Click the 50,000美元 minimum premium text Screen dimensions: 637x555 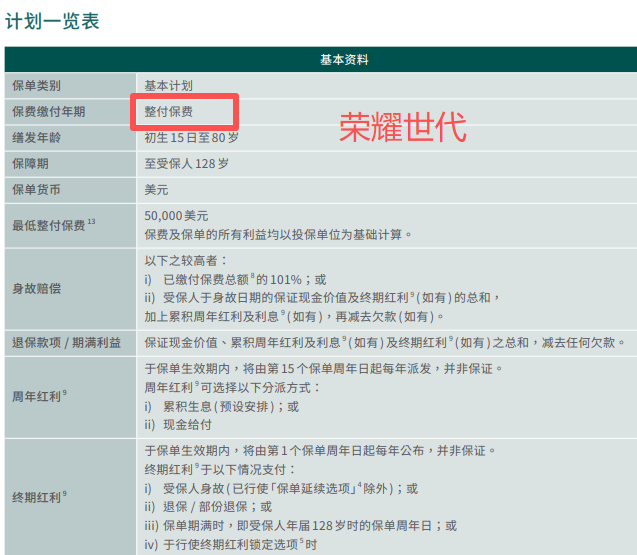[176, 215]
